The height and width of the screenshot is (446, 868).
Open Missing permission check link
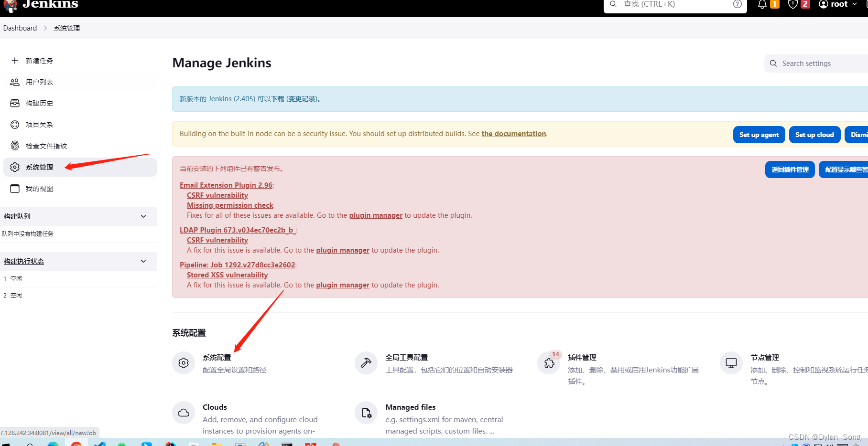(230, 205)
